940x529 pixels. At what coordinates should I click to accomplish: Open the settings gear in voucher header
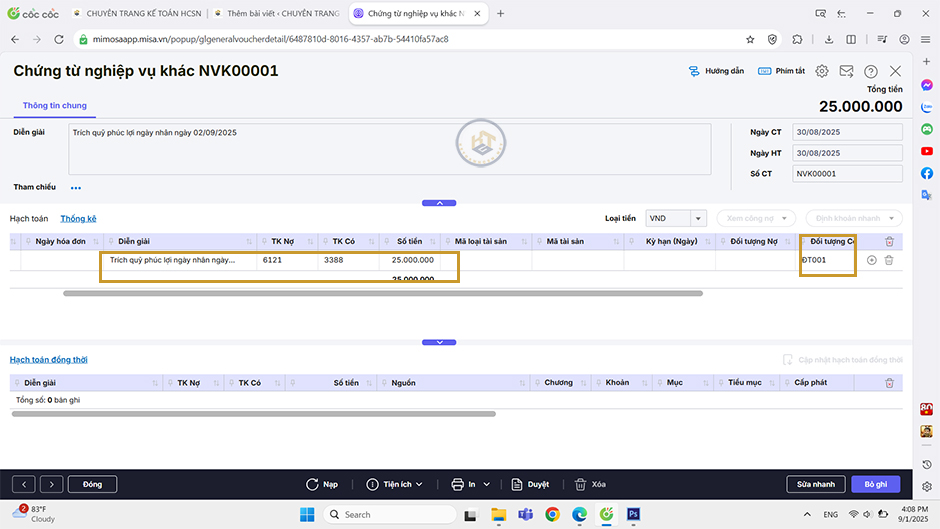[822, 71]
